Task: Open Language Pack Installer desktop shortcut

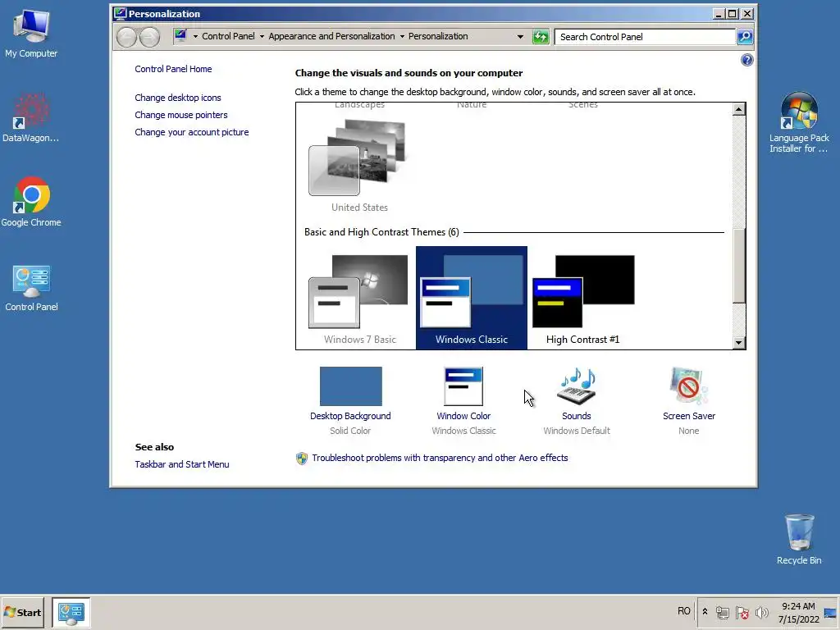Action: [x=799, y=122]
